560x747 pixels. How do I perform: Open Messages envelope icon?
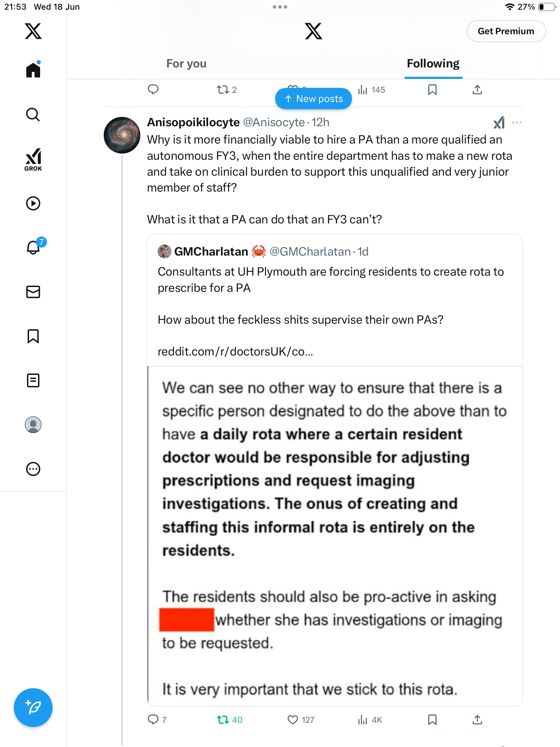click(x=33, y=292)
